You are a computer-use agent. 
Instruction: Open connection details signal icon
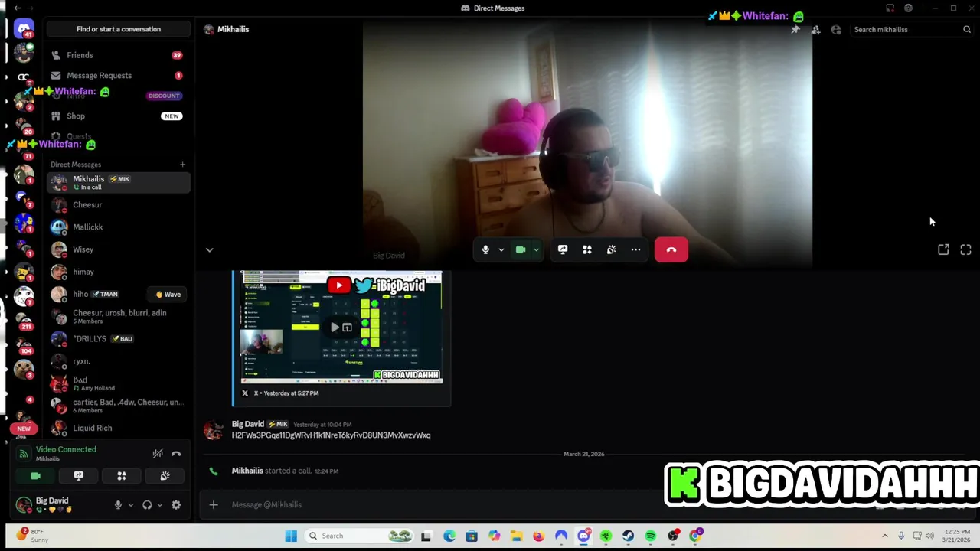pyautogui.click(x=24, y=454)
